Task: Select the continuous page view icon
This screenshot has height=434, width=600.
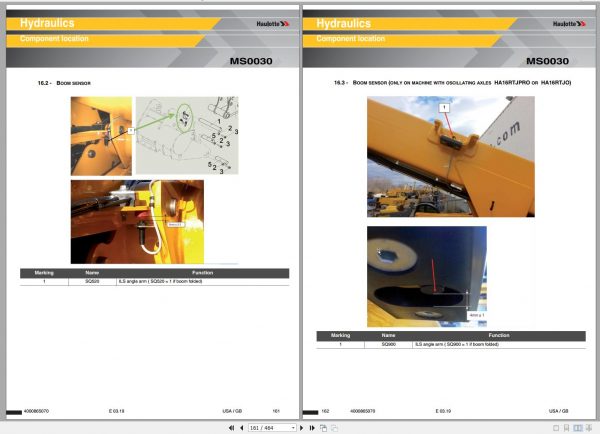Action: (567, 428)
